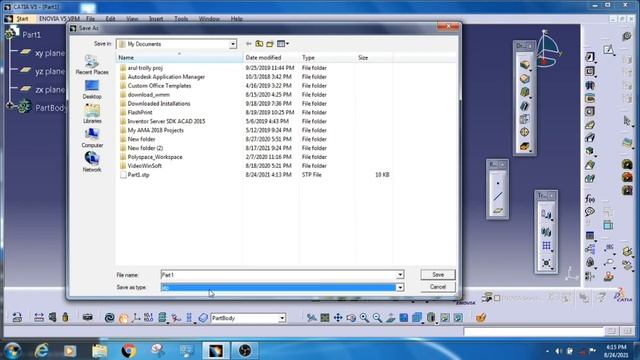Open Google Chrome from the taskbar
Image resolution: width=640 pixels, height=360 pixels.
click(x=129, y=351)
